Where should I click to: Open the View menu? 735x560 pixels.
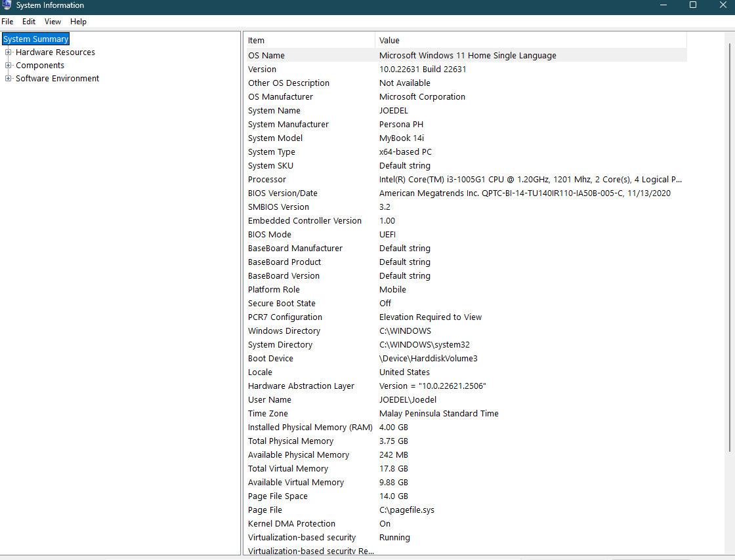[x=52, y=22]
